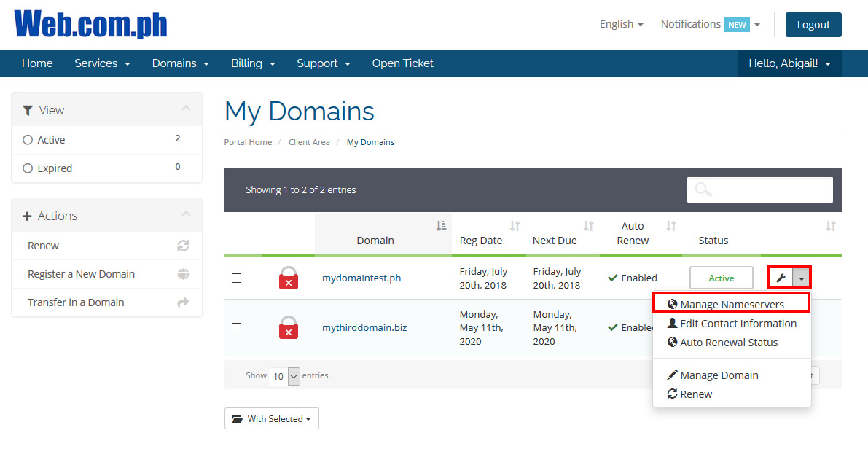Tick the checkbox for mythirddomain.biz
Viewport: 868px width, 465px height.
tap(236, 328)
